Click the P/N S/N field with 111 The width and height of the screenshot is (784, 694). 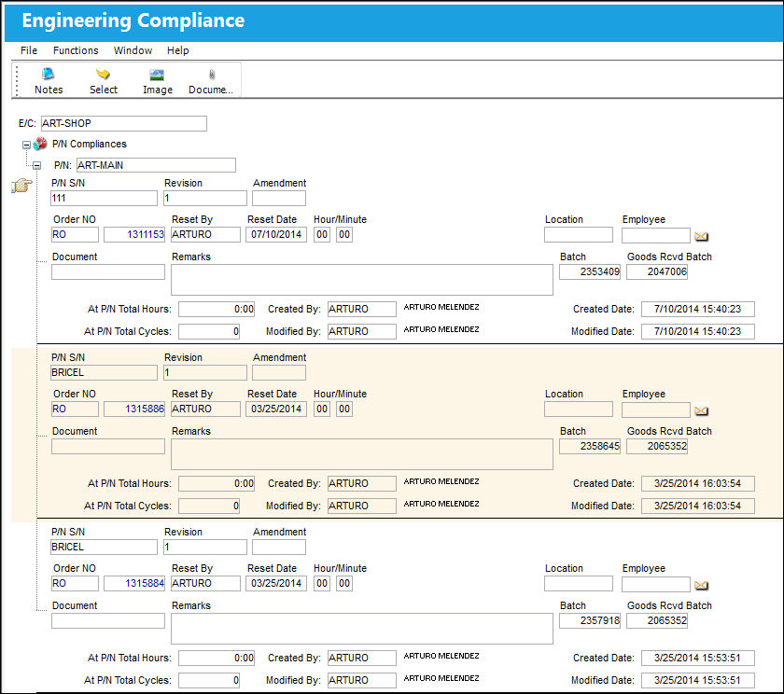tap(104, 198)
